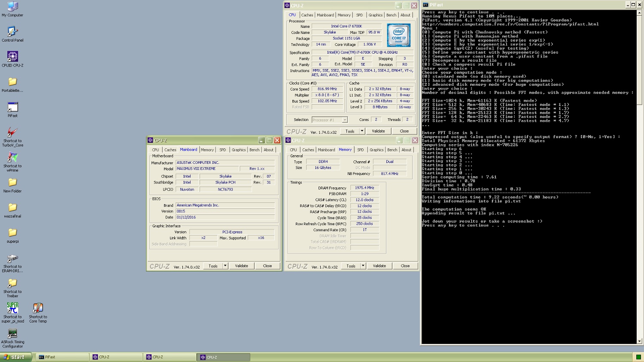Click the system tray green icon
Screen dimensions: 644x362
click(x=638, y=357)
